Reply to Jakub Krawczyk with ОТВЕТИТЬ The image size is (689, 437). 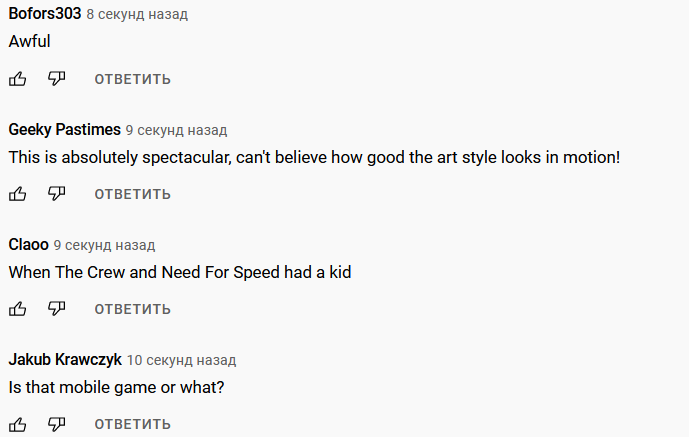point(132,424)
